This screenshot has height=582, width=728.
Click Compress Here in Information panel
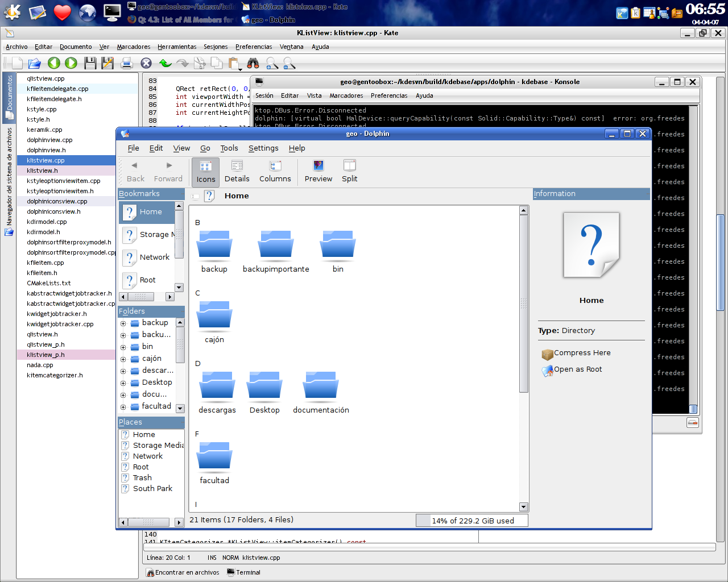(x=576, y=354)
